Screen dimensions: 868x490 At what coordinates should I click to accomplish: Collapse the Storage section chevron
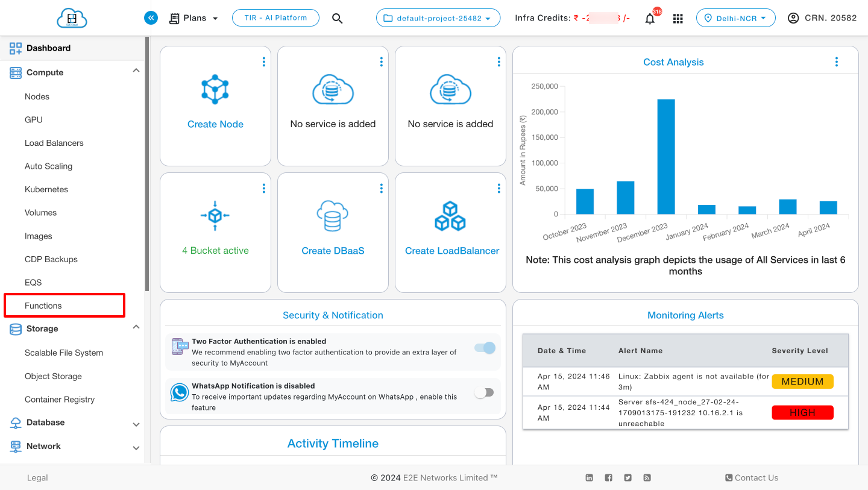(136, 327)
